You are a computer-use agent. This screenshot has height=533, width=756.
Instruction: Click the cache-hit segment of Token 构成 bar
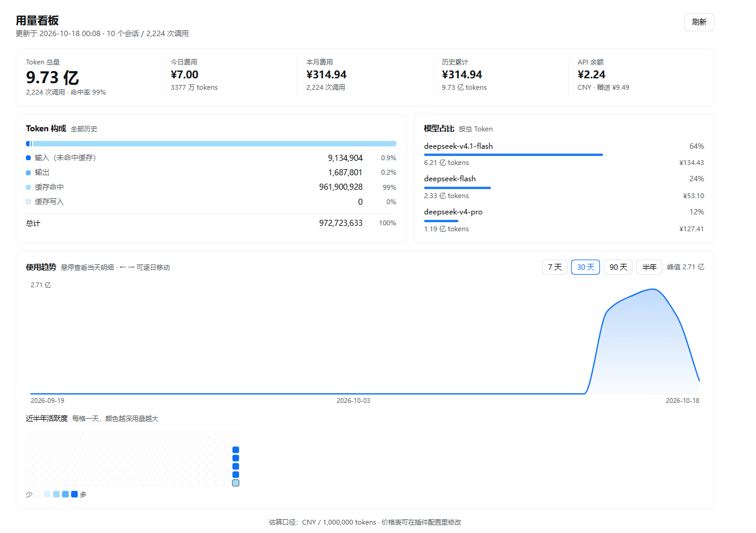pos(214,144)
